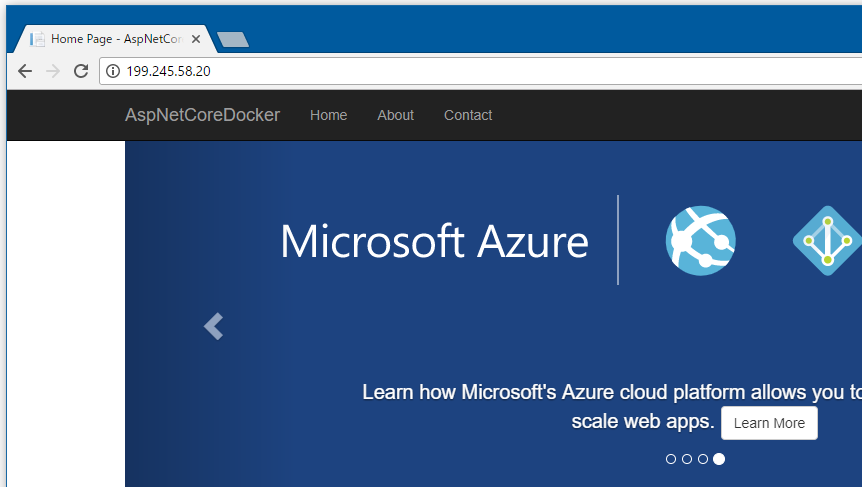Open the Contact nav link
This screenshot has height=487, width=862.
468,115
